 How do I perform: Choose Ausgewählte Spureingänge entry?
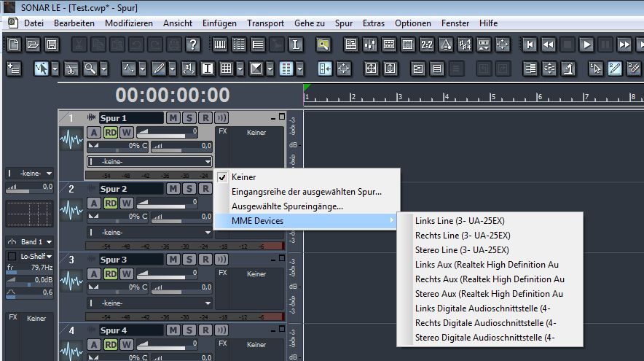[x=307, y=206]
